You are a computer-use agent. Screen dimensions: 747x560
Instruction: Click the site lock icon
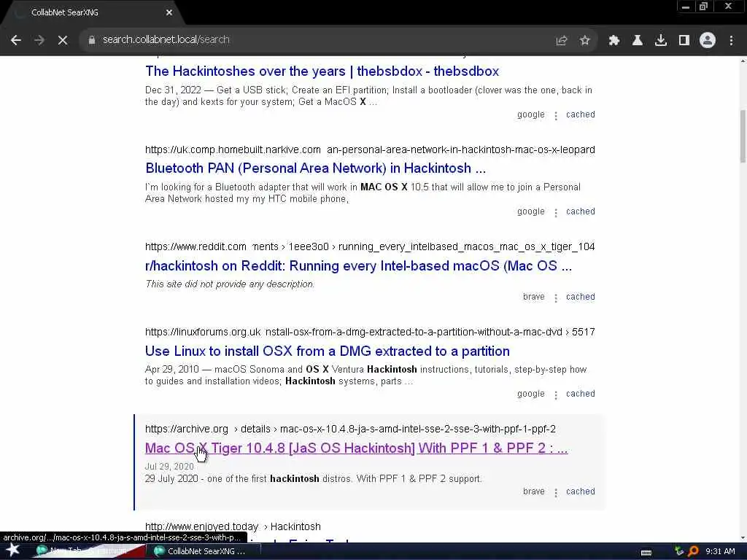click(91, 40)
